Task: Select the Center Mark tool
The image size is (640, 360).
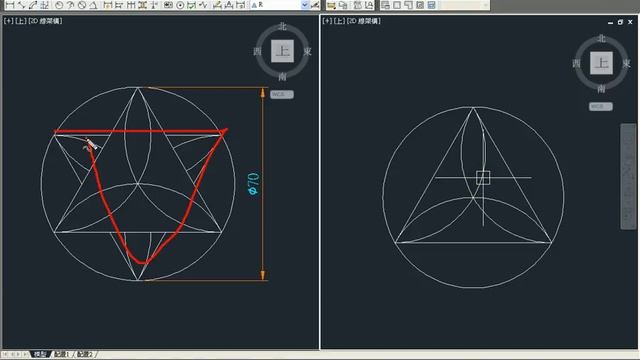Action: coord(180,5)
